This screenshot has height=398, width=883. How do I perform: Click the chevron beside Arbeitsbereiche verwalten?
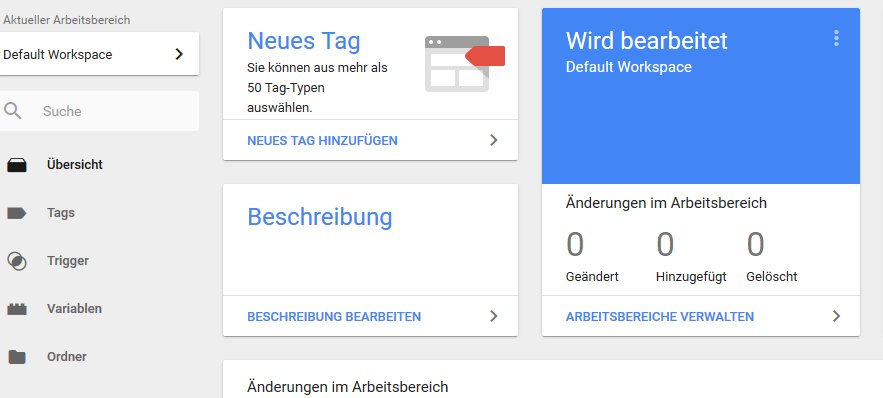click(x=836, y=316)
